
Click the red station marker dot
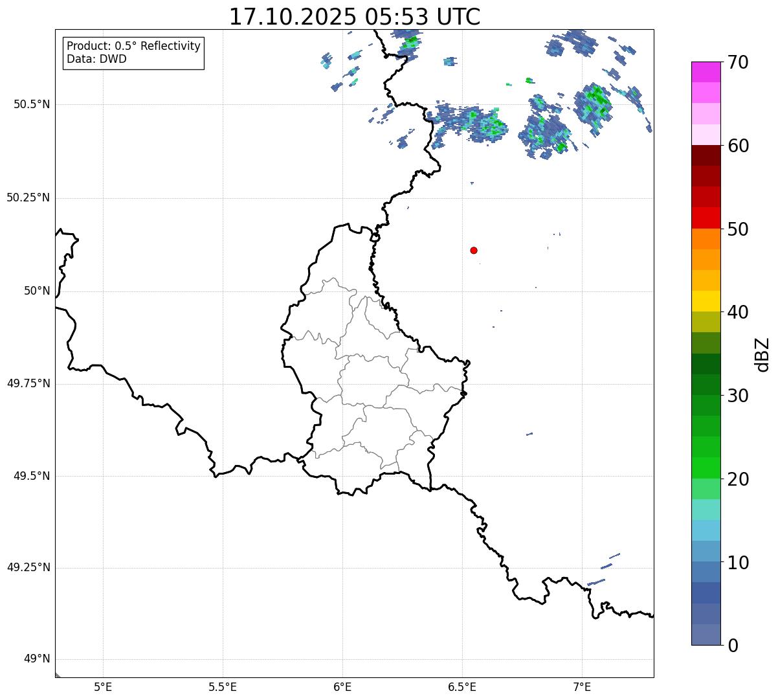[474, 250]
